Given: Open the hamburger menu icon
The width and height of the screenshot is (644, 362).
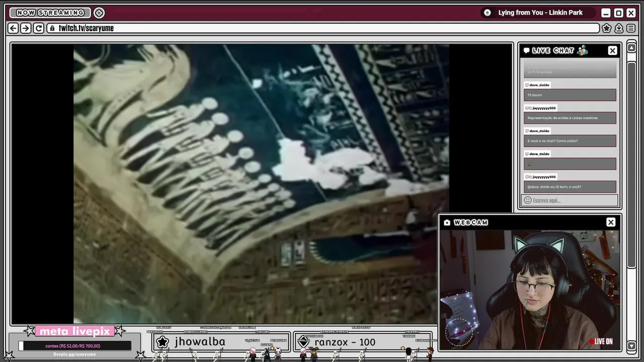Looking at the screenshot, I should [x=631, y=28].
